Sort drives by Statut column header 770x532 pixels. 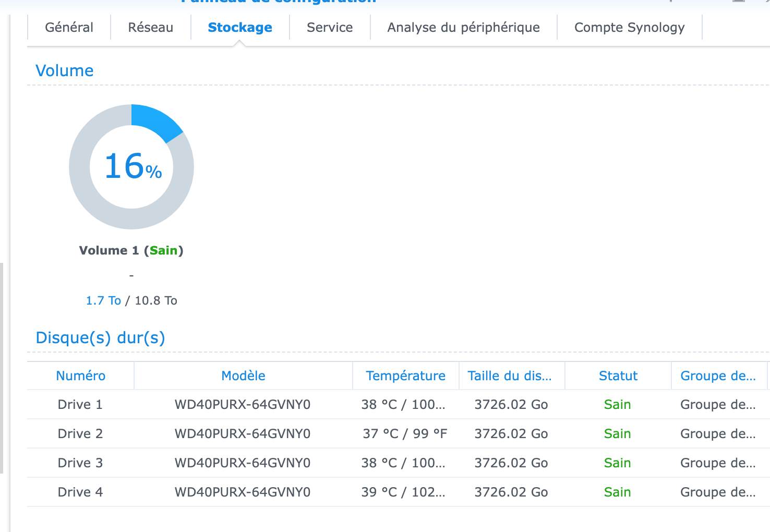618,376
